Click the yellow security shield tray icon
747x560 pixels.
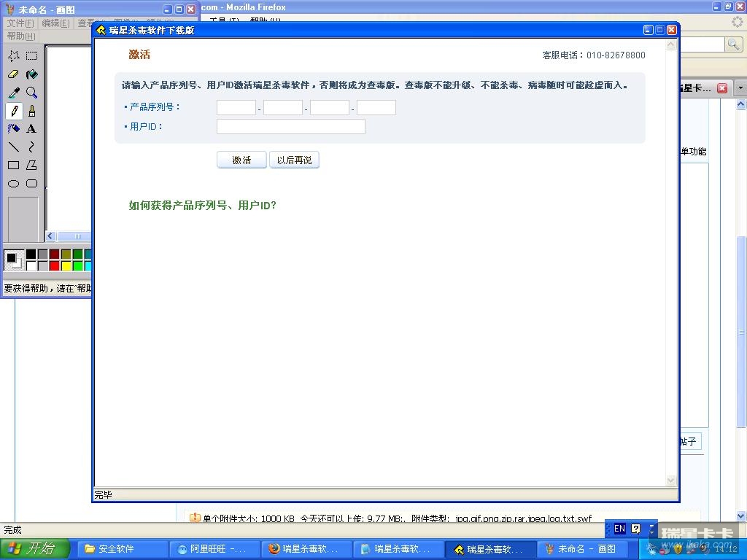(x=677, y=549)
